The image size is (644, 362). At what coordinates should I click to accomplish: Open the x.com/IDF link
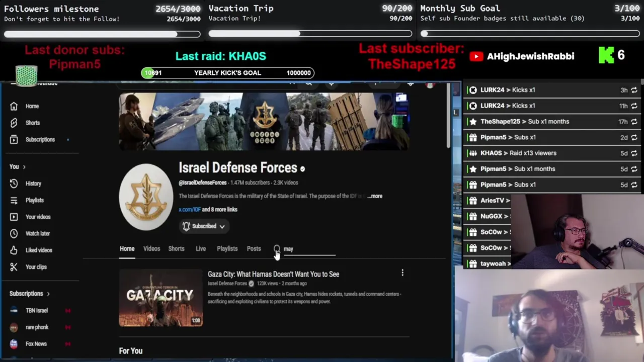(x=189, y=210)
